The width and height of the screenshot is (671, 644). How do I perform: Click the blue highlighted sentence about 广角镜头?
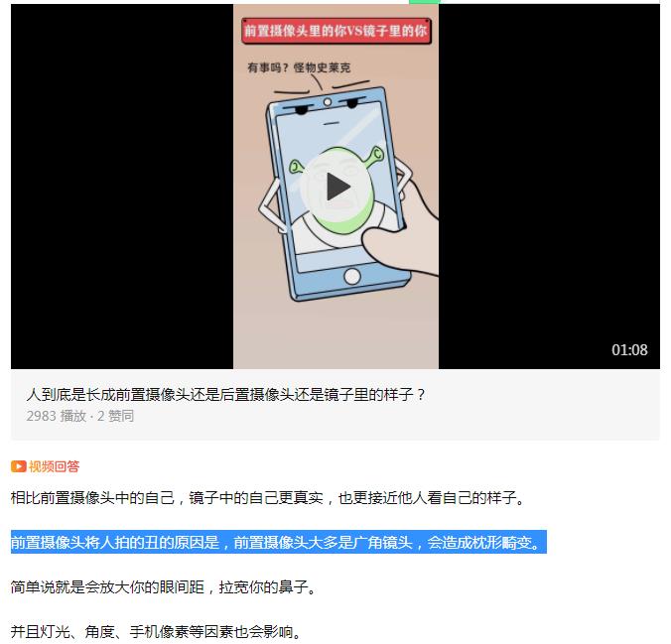pyautogui.click(x=279, y=542)
